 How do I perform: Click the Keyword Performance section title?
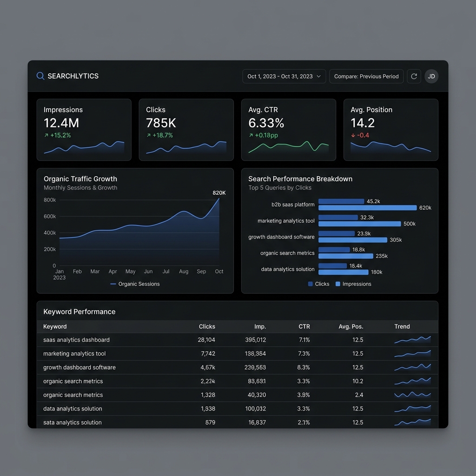(x=79, y=312)
